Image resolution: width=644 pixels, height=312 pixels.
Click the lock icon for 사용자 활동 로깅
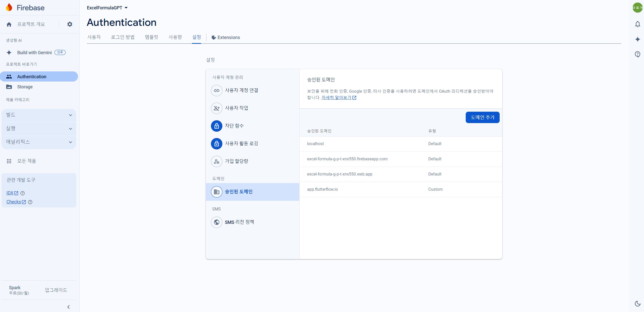click(x=217, y=144)
